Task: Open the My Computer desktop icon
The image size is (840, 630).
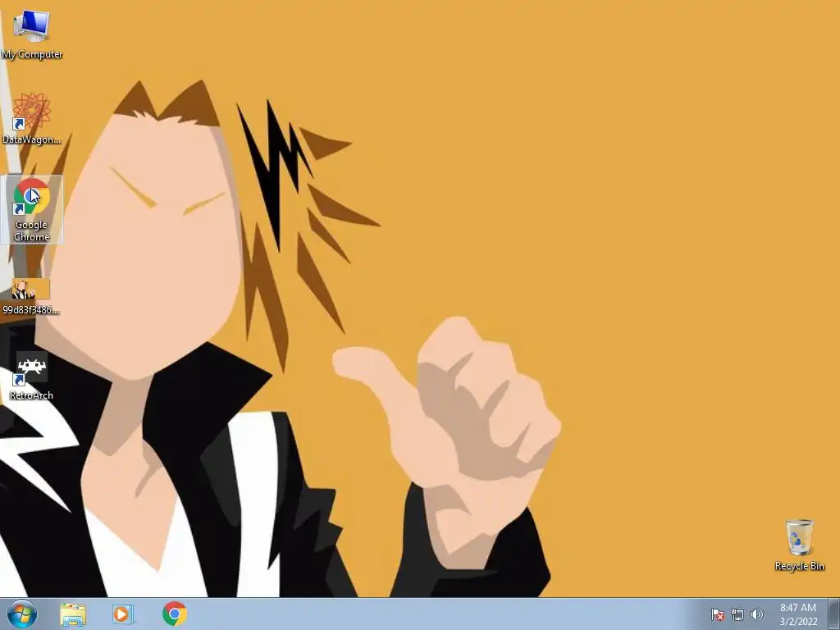Action: tap(32, 33)
